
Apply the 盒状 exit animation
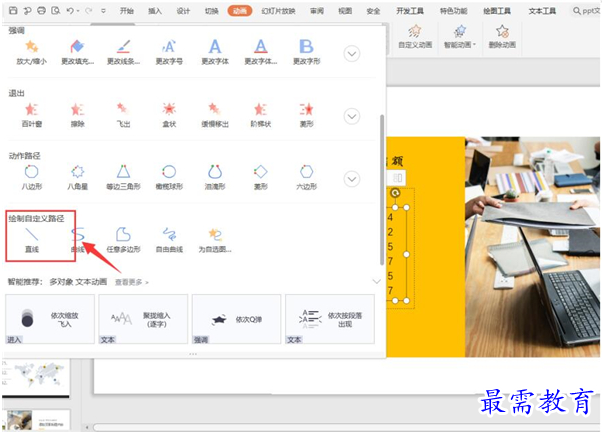[x=169, y=115]
